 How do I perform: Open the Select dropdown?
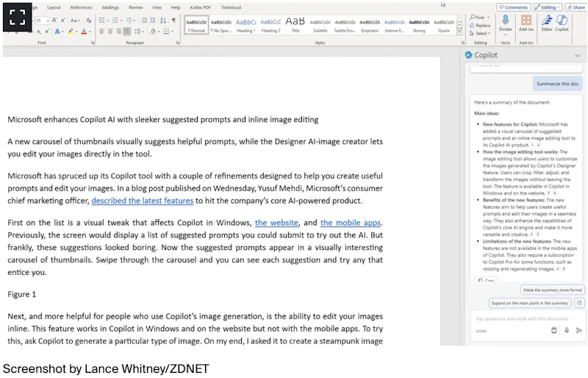(x=480, y=33)
